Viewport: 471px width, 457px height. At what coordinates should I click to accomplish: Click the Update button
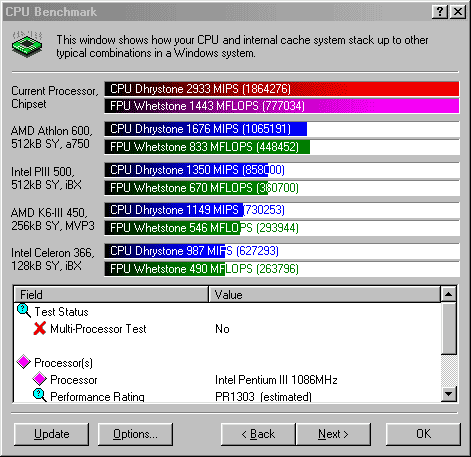52,434
